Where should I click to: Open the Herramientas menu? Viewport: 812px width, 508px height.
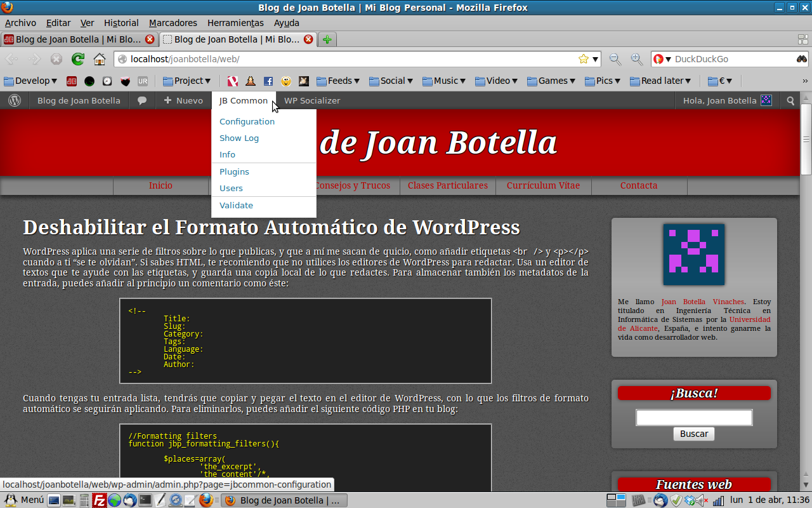(x=235, y=23)
